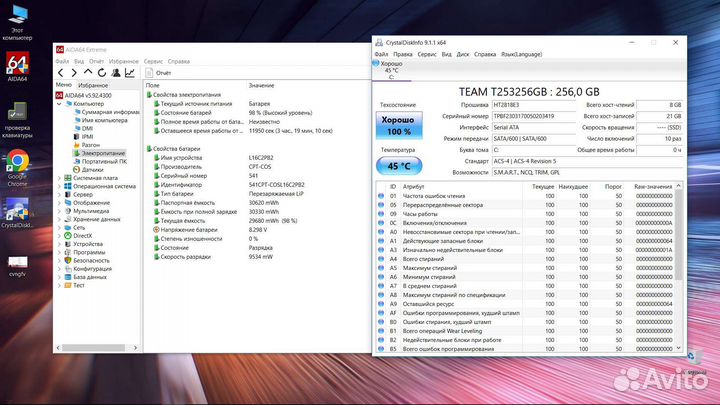Click the SMART list scroll down arrow

[679, 349]
